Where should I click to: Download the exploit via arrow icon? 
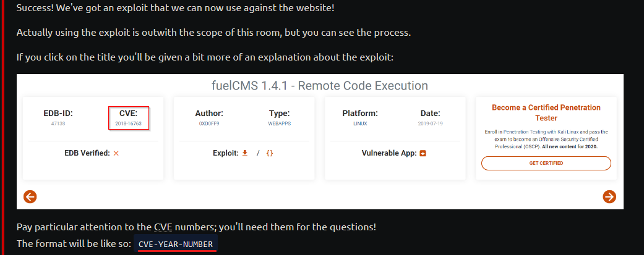coord(245,153)
